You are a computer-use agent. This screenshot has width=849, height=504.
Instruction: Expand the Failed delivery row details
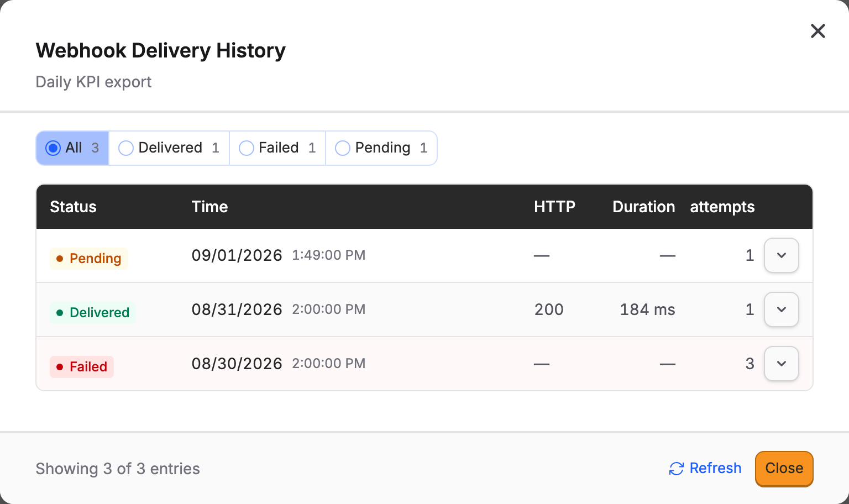782,364
